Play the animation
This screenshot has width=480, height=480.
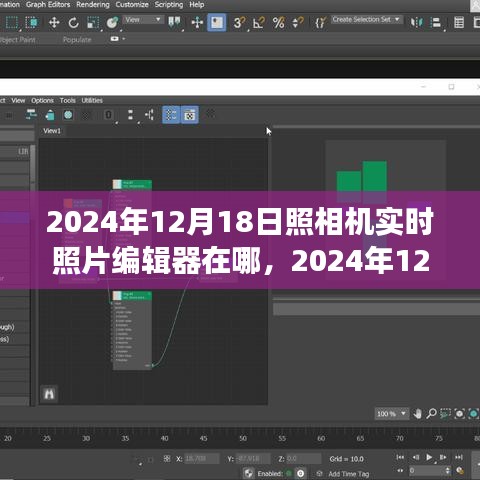[429, 457]
